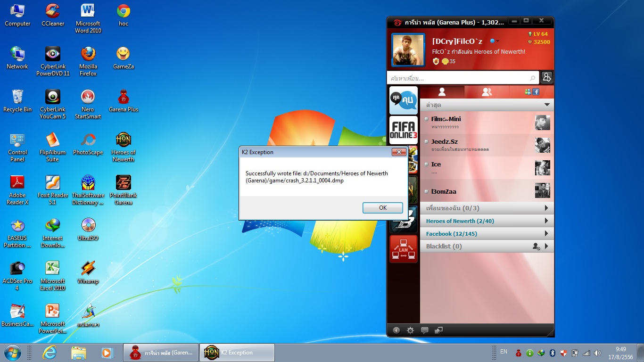Switch to K2 Exception taskbar button
644x362 pixels.
[x=237, y=353]
